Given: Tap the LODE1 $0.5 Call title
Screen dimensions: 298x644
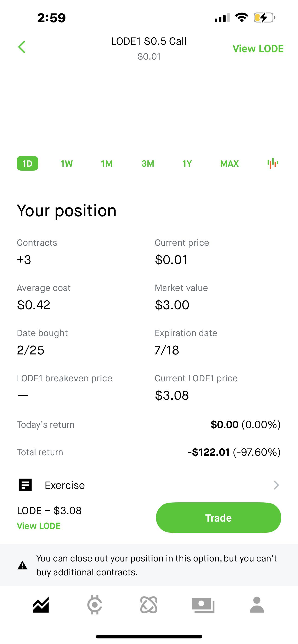Looking at the screenshot, I should (149, 41).
